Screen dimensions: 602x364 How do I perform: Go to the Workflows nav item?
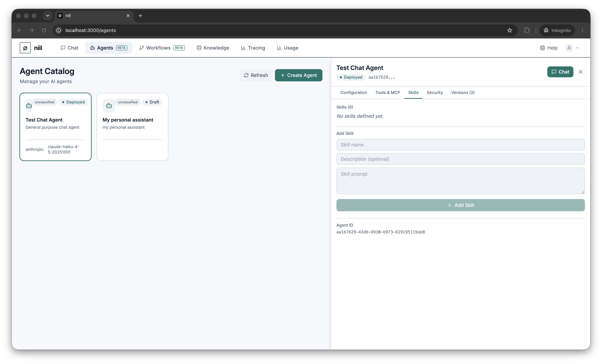pyautogui.click(x=162, y=48)
